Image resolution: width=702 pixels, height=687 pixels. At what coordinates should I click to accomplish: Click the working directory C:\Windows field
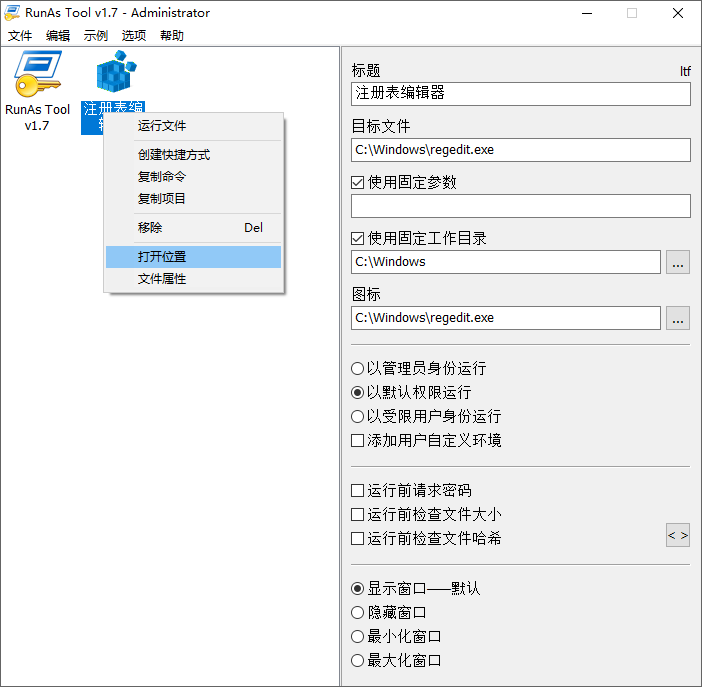coord(506,262)
